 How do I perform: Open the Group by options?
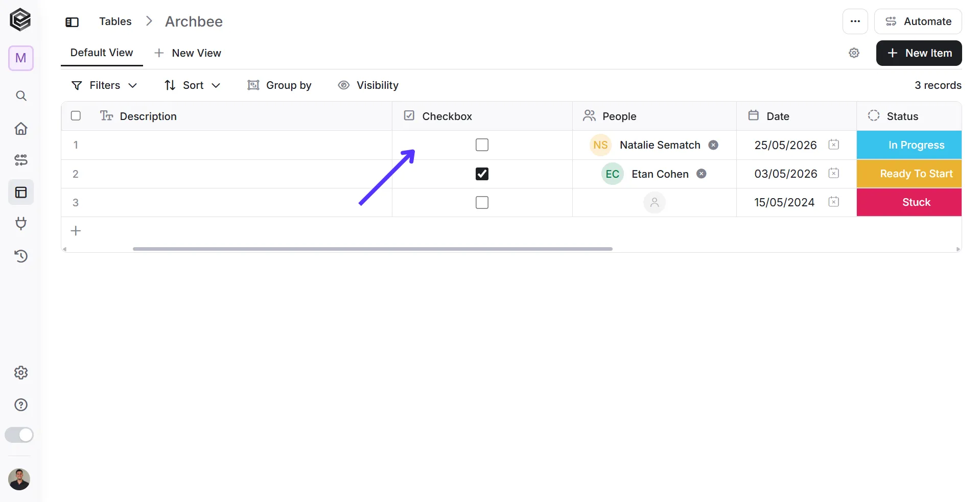[x=279, y=85]
